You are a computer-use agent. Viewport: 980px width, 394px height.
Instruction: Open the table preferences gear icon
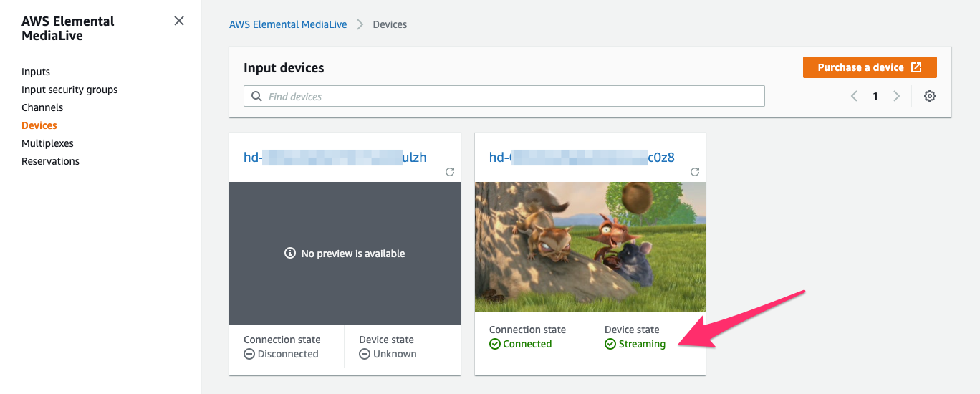click(930, 96)
